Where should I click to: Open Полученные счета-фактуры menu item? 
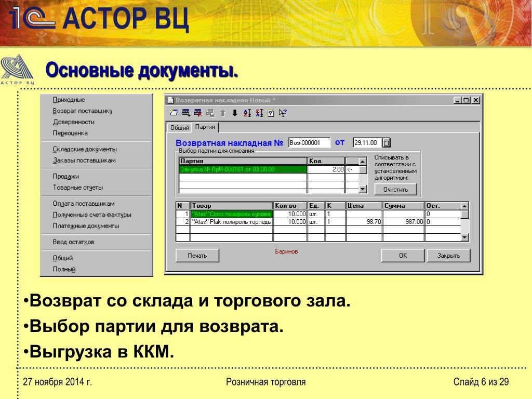click(x=92, y=215)
